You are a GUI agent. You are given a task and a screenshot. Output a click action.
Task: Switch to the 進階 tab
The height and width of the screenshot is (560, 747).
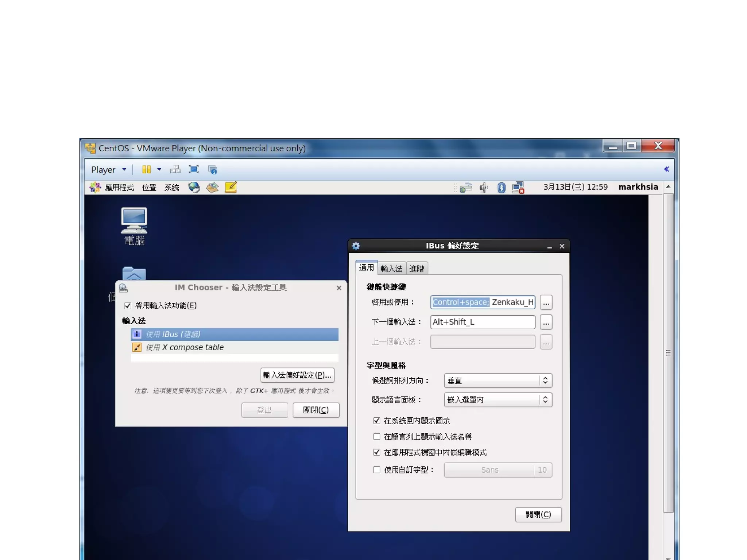pos(417,269)
